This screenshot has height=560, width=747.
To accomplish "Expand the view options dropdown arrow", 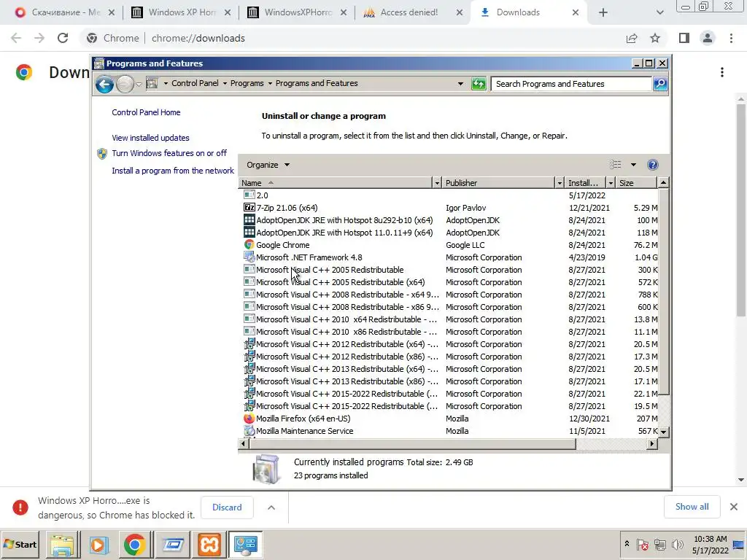I will click(x=633, y=165).
